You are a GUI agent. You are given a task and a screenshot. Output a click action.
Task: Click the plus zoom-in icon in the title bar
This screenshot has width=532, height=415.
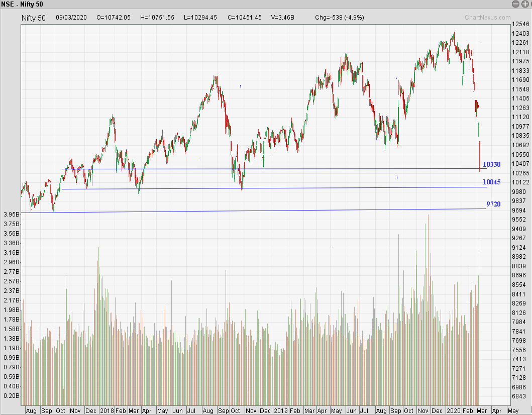point(525,4)
